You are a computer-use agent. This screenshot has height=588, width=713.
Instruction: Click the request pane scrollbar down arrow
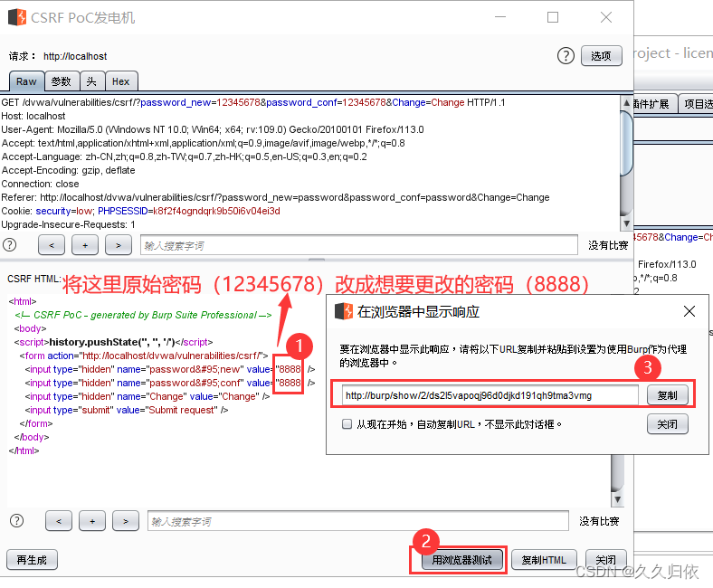[627, 223]
